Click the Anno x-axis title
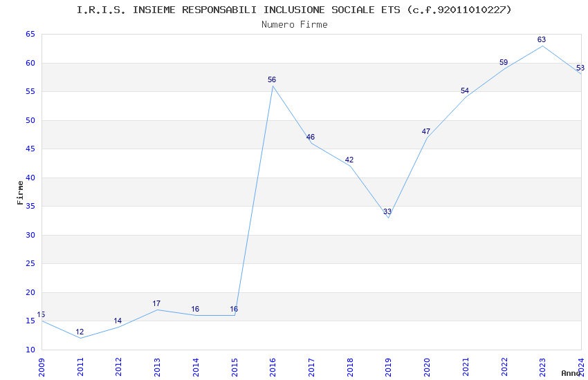Screen dimensions: 588x380 pyautogui.click(x=571, y=373)
